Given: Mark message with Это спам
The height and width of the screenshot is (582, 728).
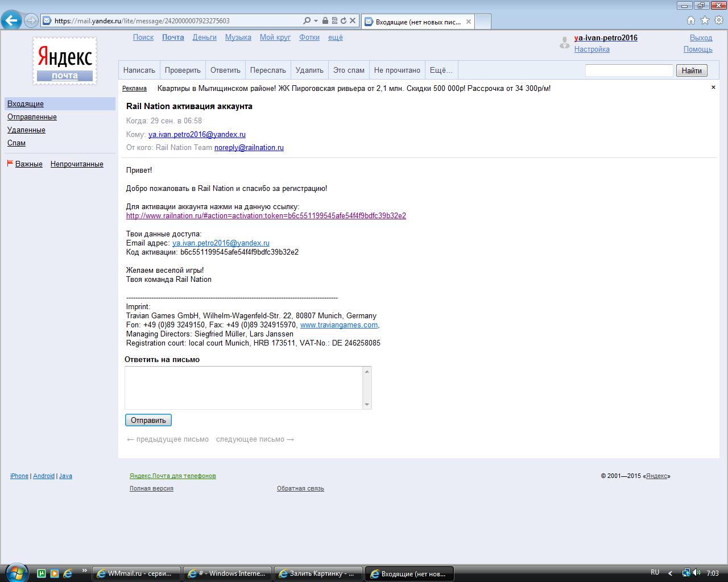Looking at the screenshot, I should click(349, 70).
